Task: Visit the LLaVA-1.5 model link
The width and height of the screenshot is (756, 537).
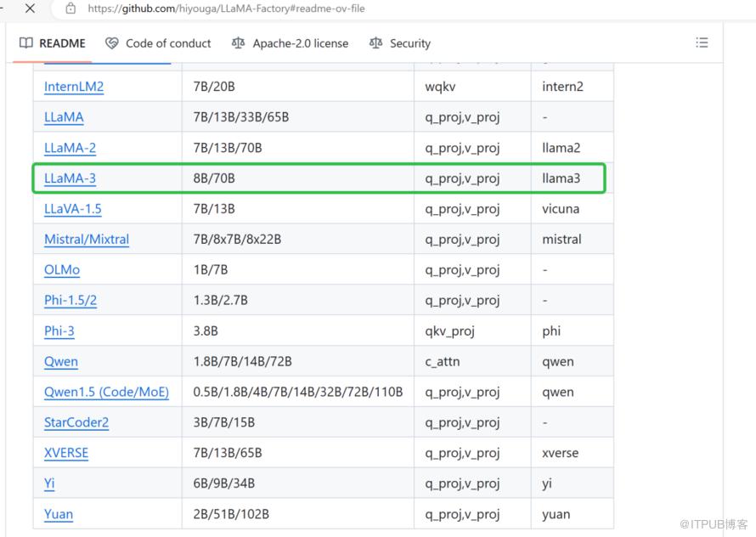Action: (73, 209)
